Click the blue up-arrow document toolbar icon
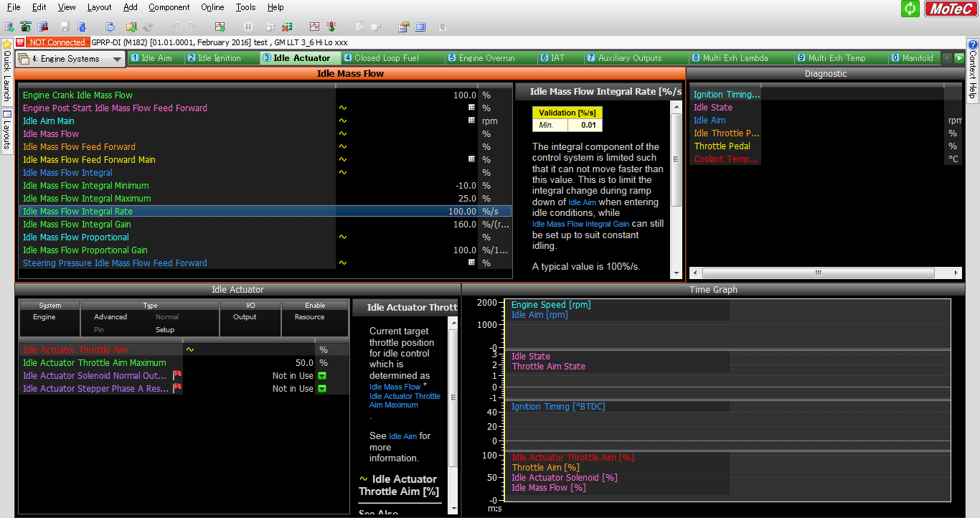This screenshot has width=980, height=518. (82, 27)
